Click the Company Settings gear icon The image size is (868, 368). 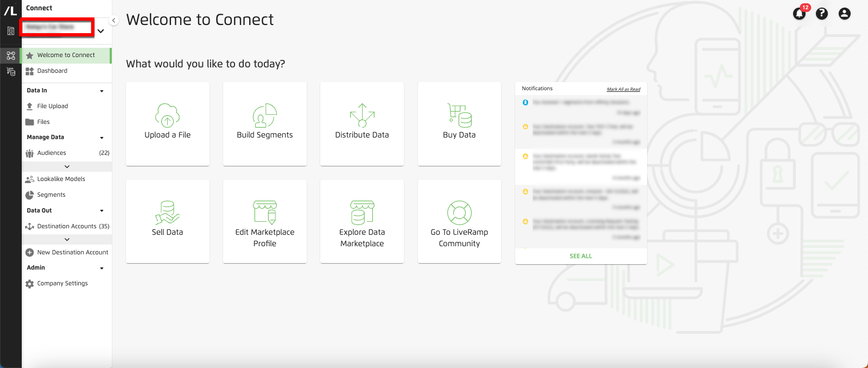pos(30,284)
